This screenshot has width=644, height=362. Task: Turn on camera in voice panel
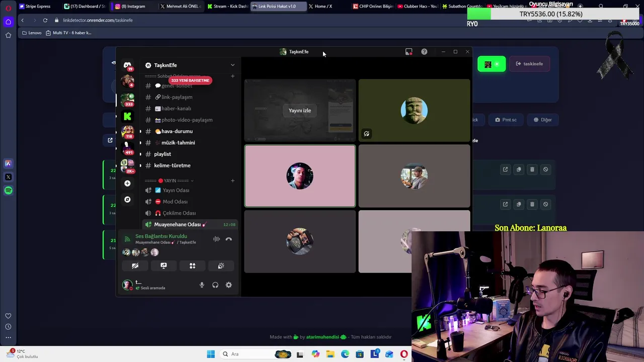[x=135, y=265]
